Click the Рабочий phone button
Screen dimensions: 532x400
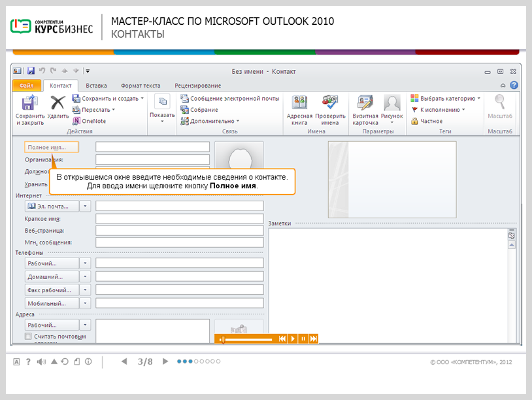click(x=52, y=263)
